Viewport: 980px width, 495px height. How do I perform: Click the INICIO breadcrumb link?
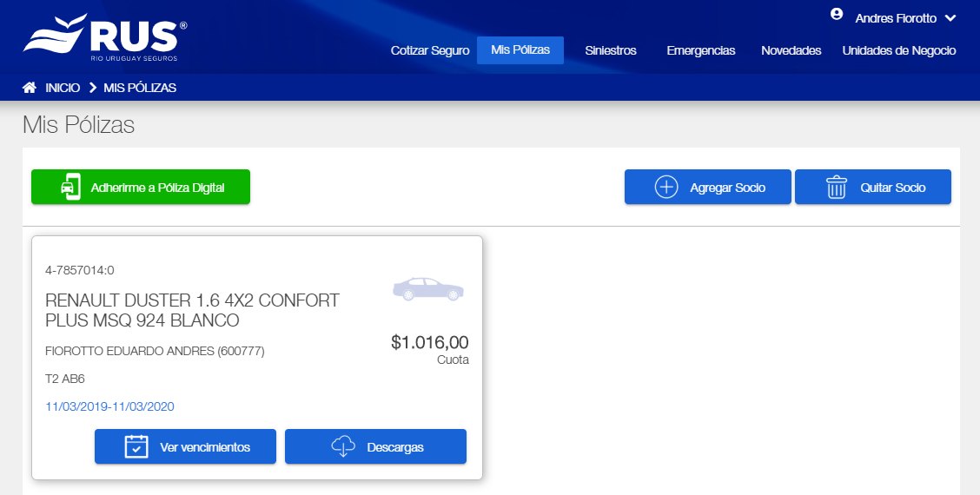tap(63, 88)
